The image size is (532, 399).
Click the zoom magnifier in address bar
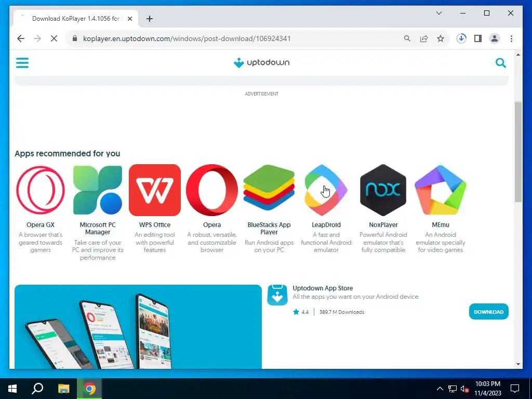coord(407,38)
